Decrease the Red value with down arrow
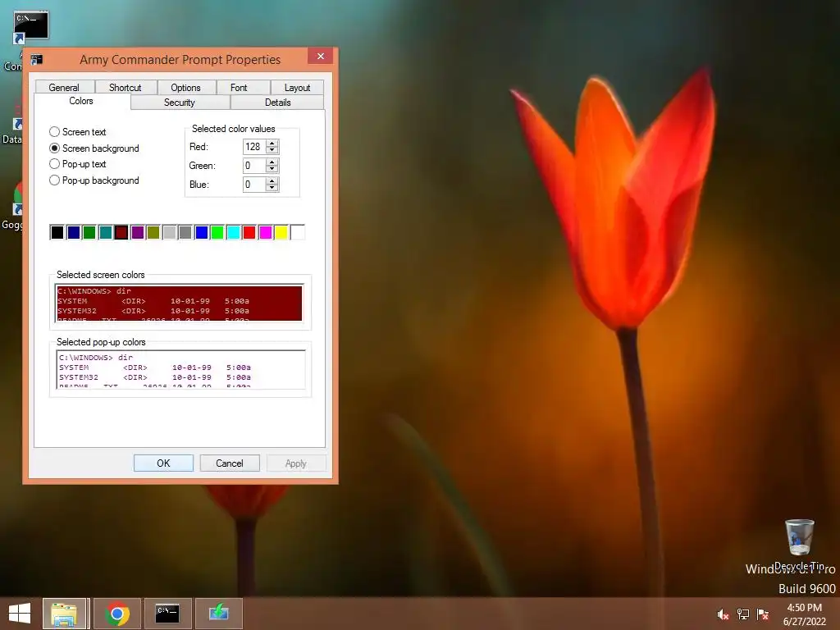The height and width of the screenshot is (630, 840). [272, 150]
